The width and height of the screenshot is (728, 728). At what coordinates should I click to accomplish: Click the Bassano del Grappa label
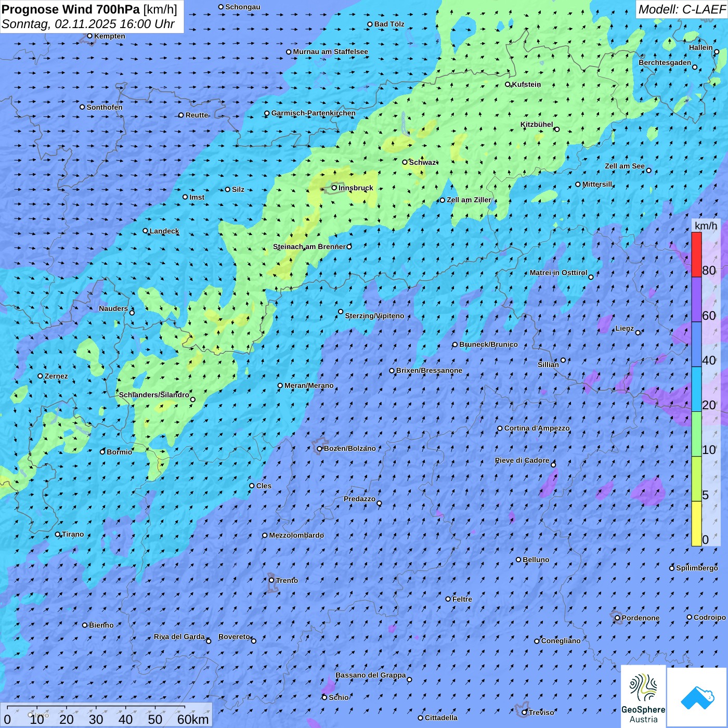tap(370, 675)
